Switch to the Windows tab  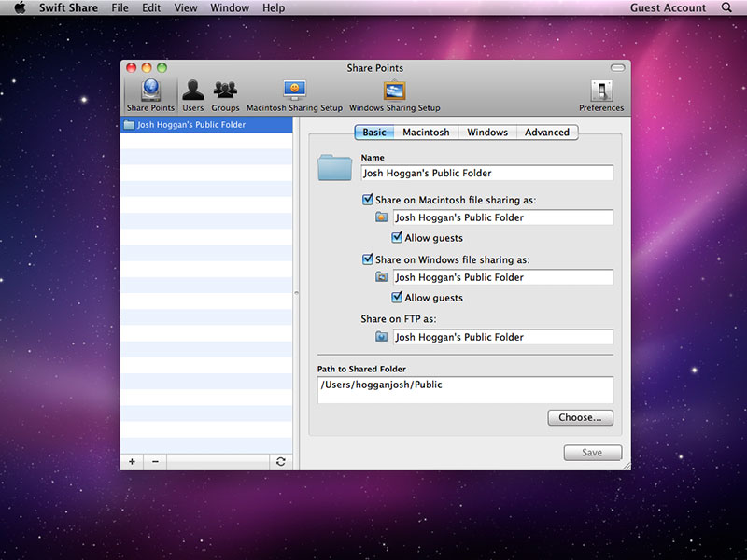(487, 133)
